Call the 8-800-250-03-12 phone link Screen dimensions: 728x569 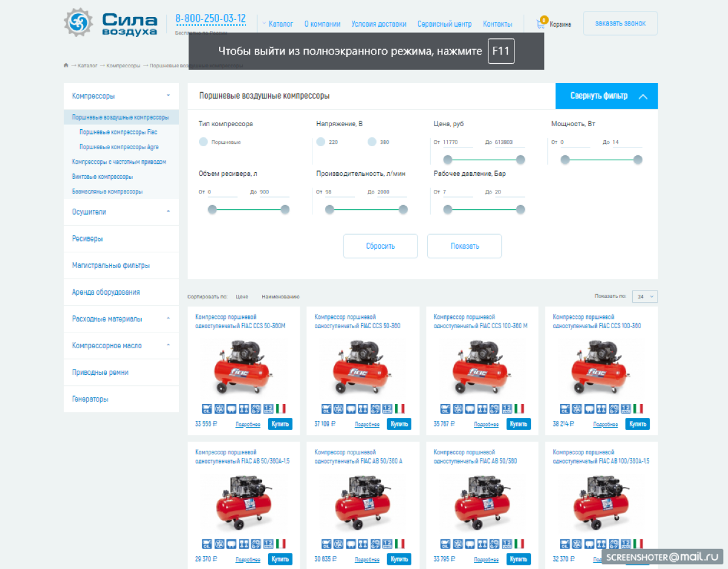[211, 18]
